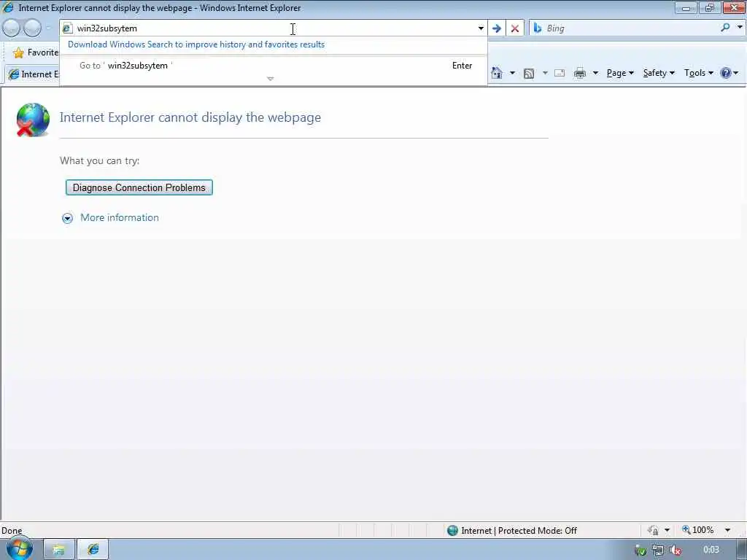
Task: Click the Home icon in command bar
Action: coord(496,73)
